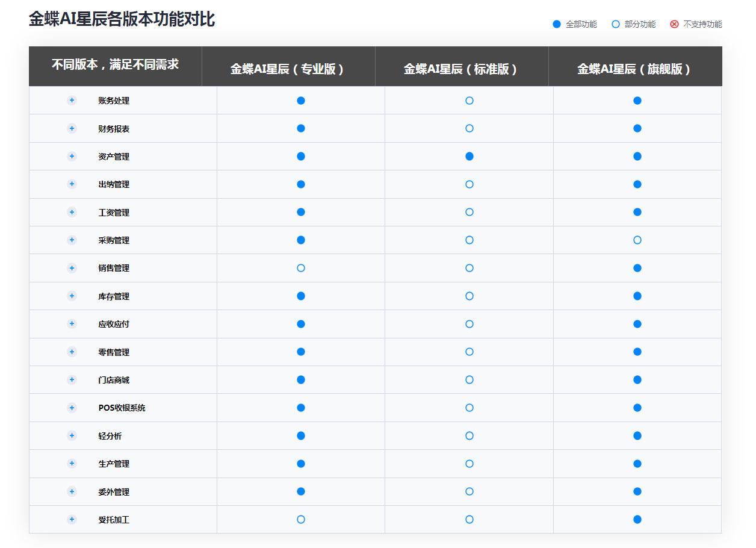Click the 受托加工 row label
The height and width of the screenshot is (548, 756).
coord(114,520)
